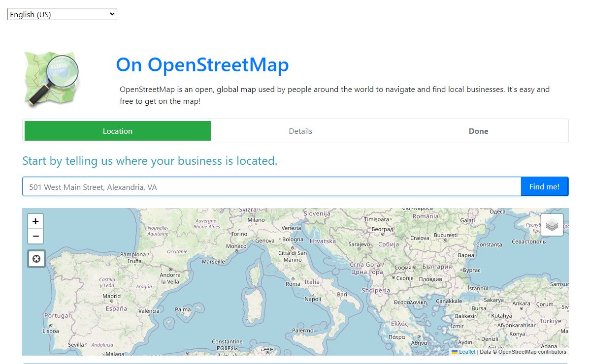Click Timișoara label on the map
The width and height of the screenshot is (591, 364).
377,219
